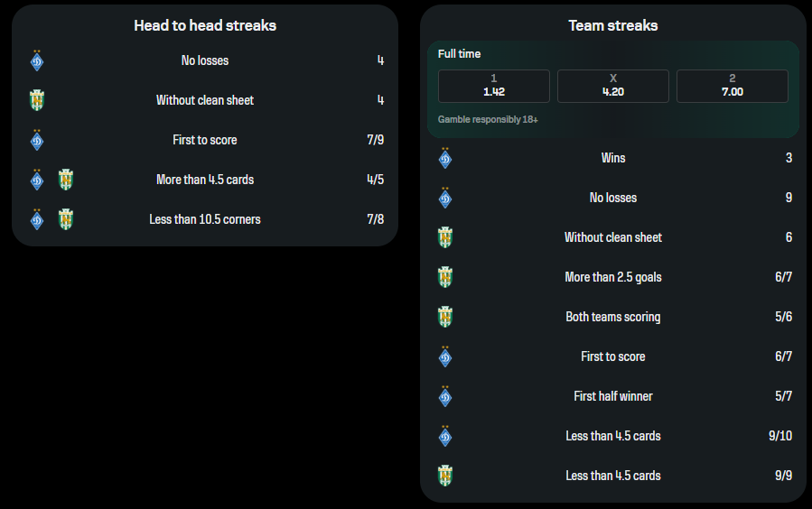The width and height of the screenshot is (812, 509).
Task: Click the home win odds 1.42 button
Action: point(493,86)
